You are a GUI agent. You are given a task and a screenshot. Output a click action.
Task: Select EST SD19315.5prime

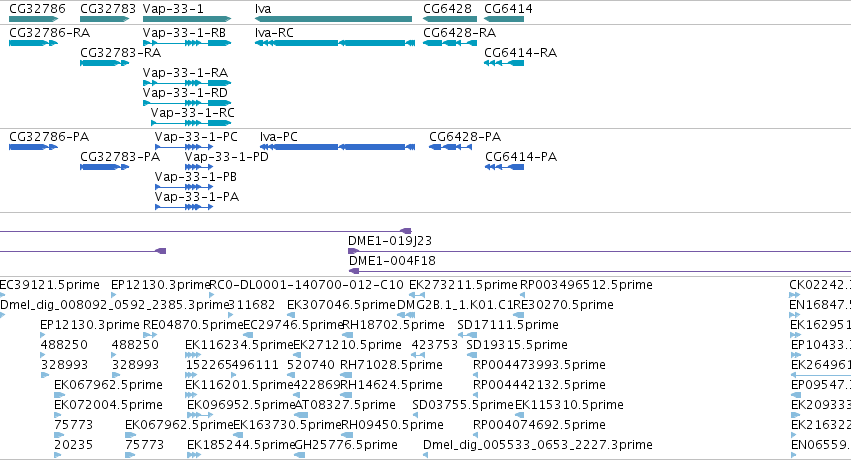[x=472, y=355]
